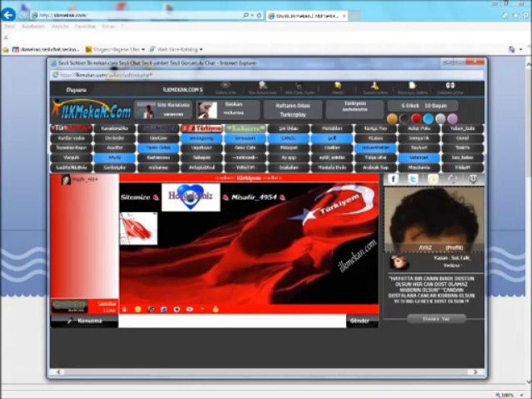
Task: Switch to the ilkmekan browser tab
Action: point(306,16)
